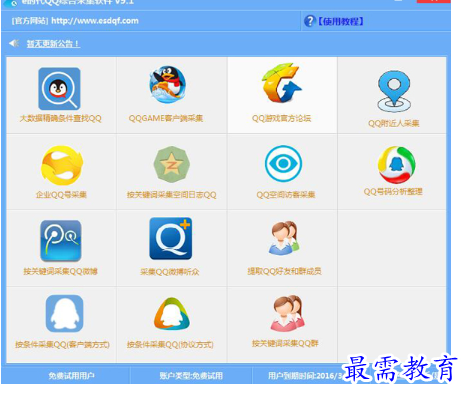This screenshot has height=400, width=466.
Task: Click the 提取QQ好友和群成员 label
Action: (x=284, y=271)
